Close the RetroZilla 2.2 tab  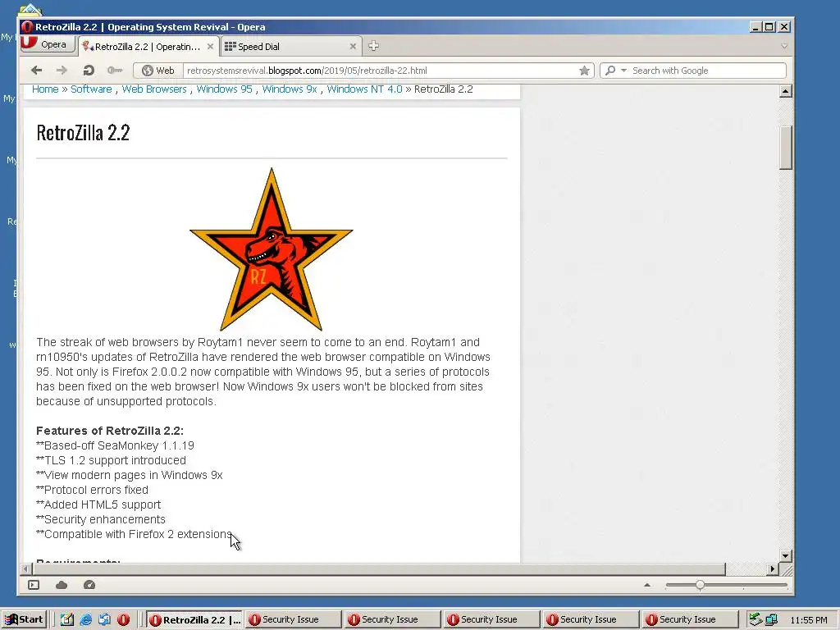click(x=211, y=47)
